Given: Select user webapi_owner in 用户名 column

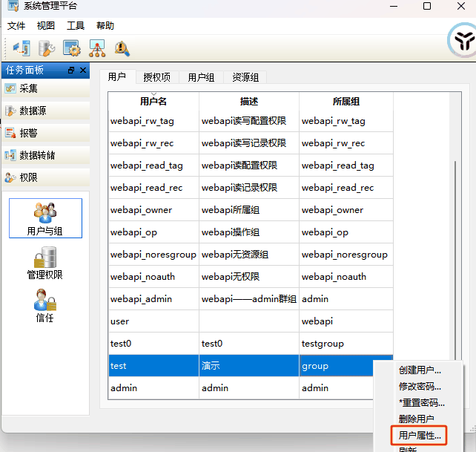Looking at the screenshot, I should click(153, 210).
